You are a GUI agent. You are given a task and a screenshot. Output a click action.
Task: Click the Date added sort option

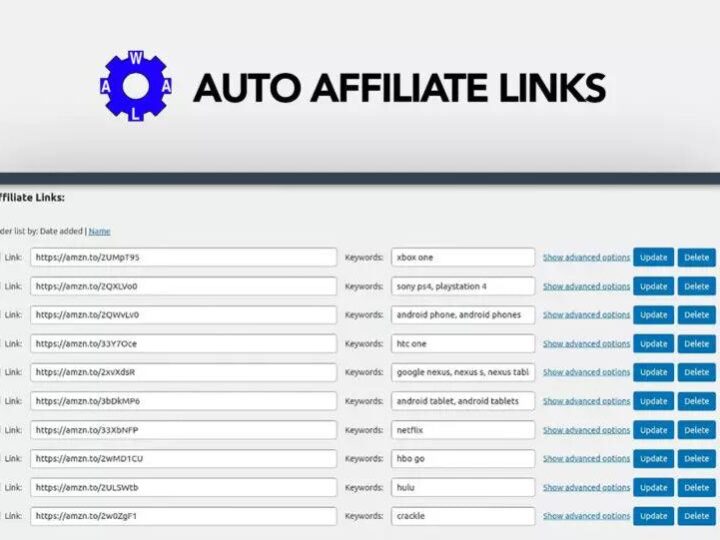coord(61,231)
